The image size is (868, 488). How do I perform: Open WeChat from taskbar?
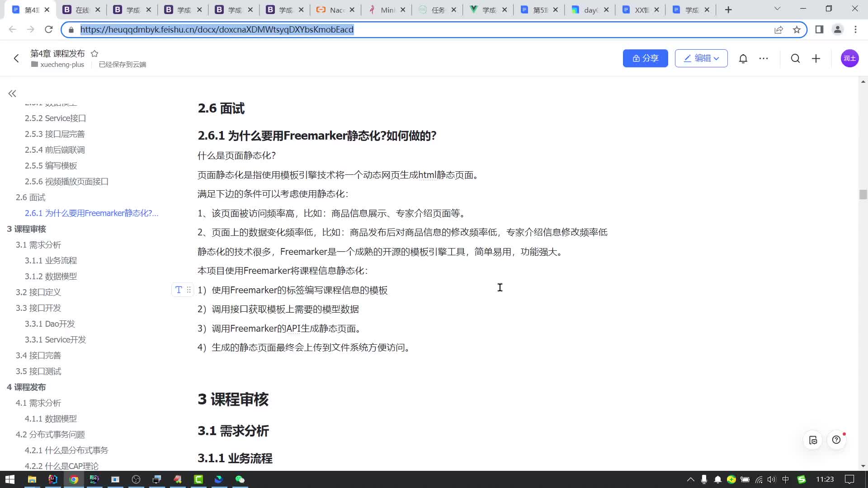pos(240,479)
